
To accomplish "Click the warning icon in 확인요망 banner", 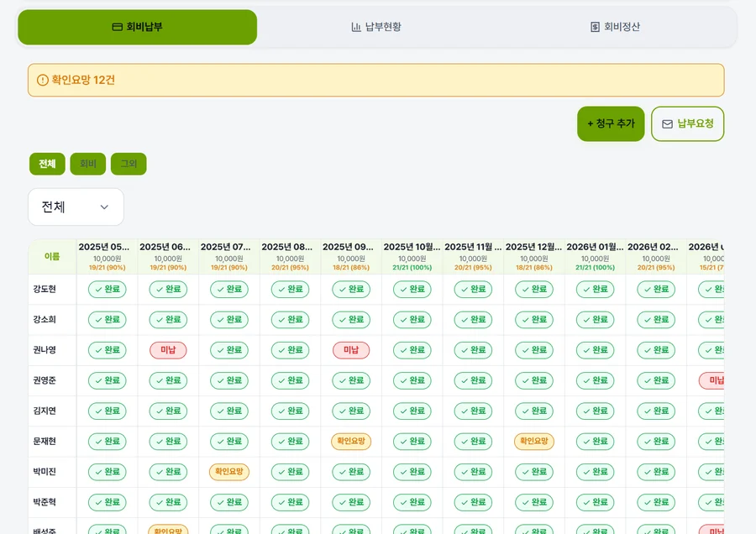I will click(x=43, y=80).
